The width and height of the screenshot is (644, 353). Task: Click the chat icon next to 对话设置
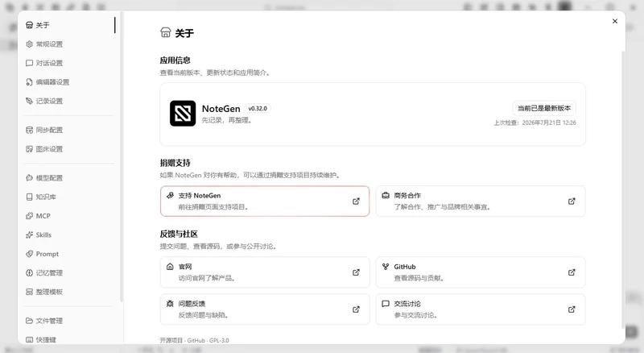point(29,63)
